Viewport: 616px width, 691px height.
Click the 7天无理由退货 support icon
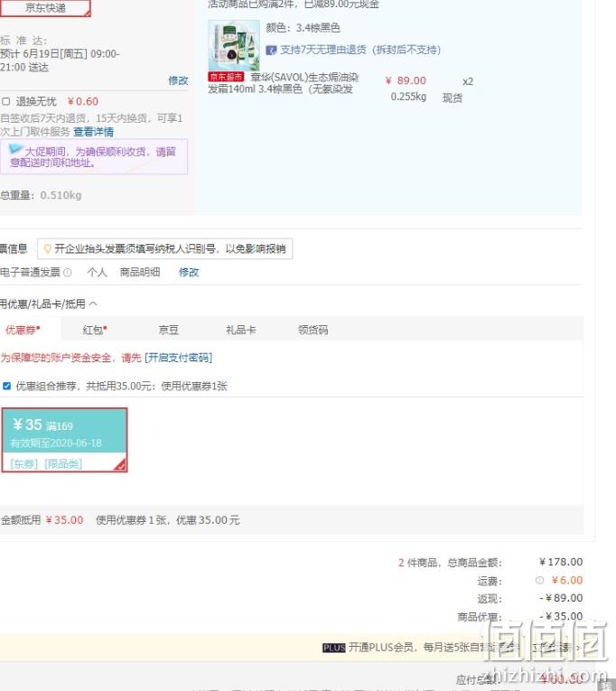pos(271,50)
